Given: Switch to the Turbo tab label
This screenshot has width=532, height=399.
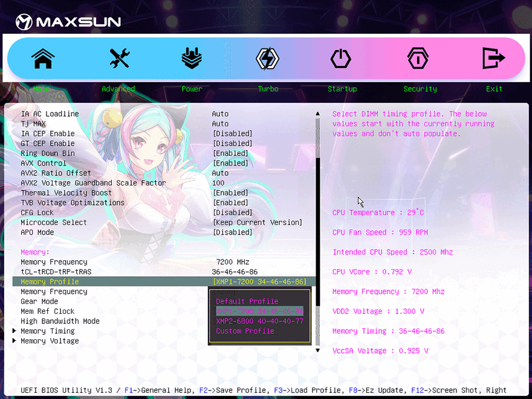Looking at the screenshot, I should click(268, 89).
